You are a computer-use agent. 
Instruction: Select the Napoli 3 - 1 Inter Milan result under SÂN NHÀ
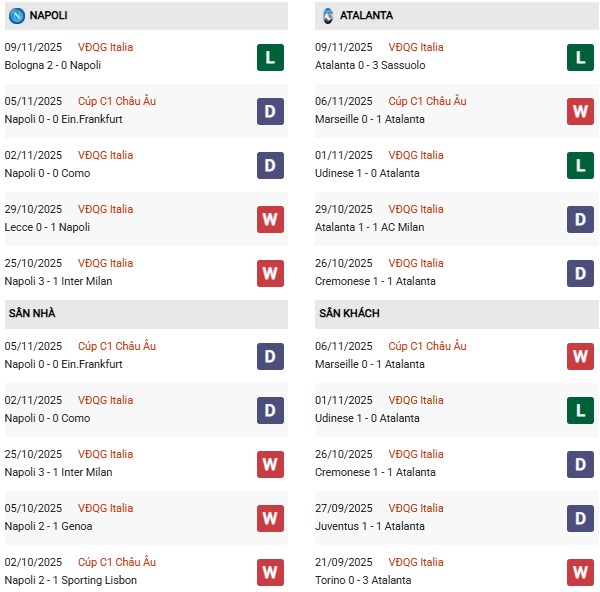click(60, 472)
